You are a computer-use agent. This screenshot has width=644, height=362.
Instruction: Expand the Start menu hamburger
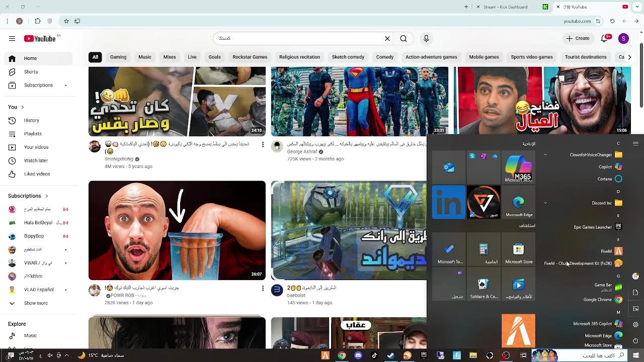[635, 144]
